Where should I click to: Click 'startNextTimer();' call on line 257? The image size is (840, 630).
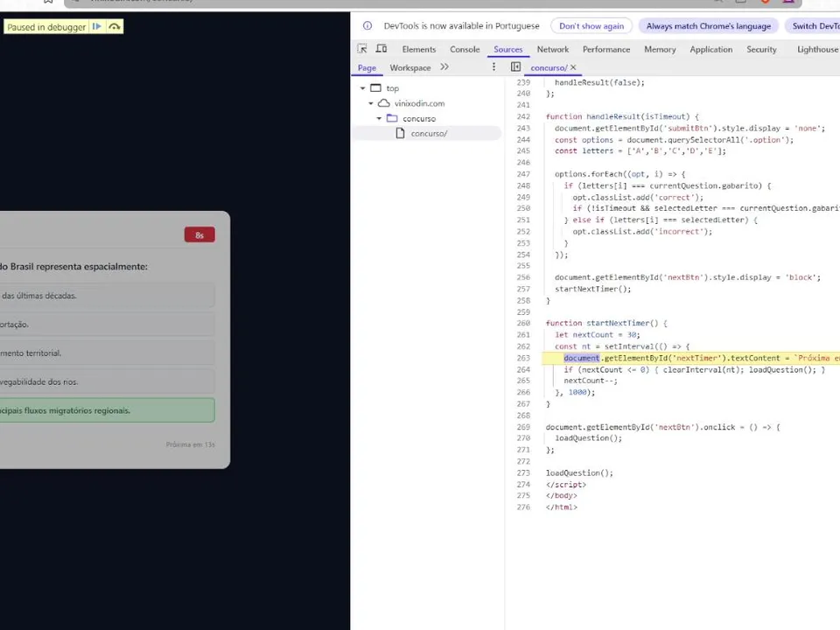(x=592, y=289)
